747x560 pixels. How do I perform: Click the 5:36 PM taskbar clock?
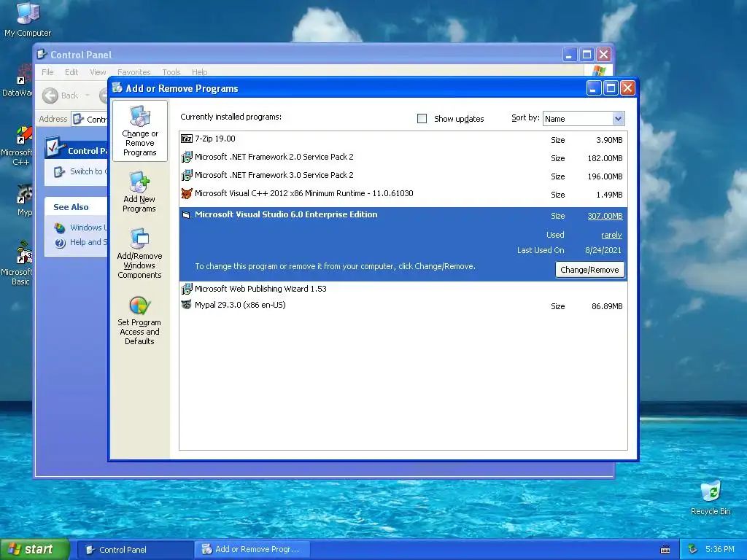coord(720,550)
